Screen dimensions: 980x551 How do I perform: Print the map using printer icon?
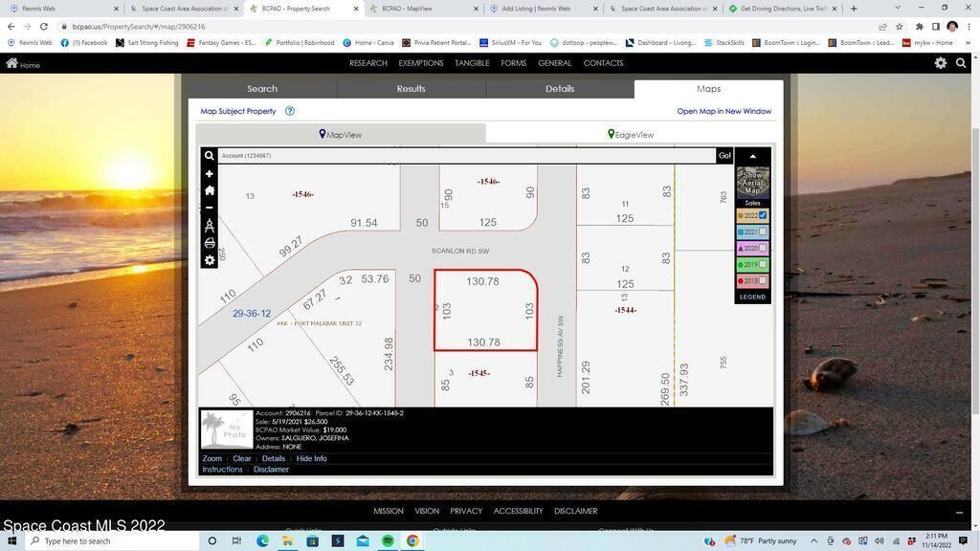pyautogui.click(x=209, y=243)
